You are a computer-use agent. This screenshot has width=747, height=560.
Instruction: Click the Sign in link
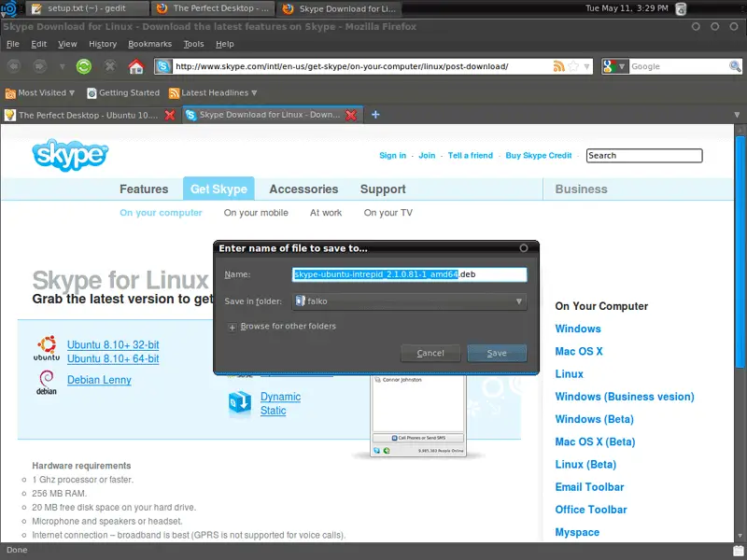pos(392,155)
